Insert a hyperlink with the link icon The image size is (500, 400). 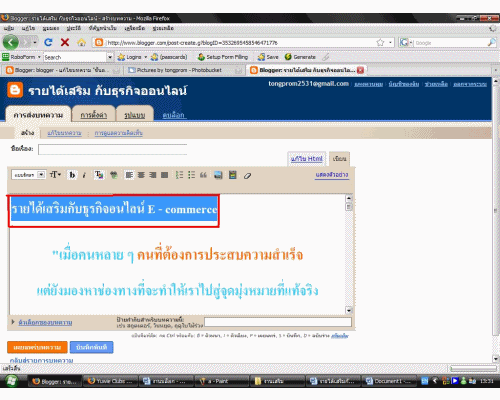point(114,175)
